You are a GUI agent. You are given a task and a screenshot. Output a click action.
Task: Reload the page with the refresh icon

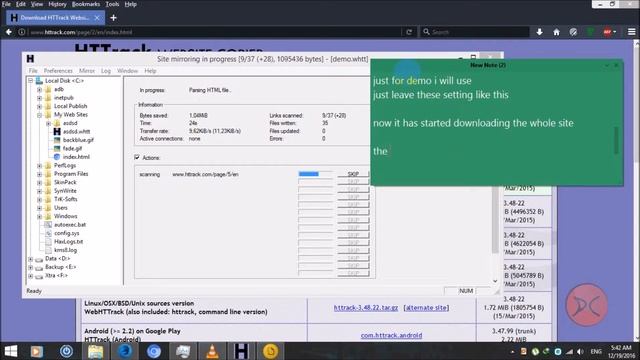[x=409, y=32]
